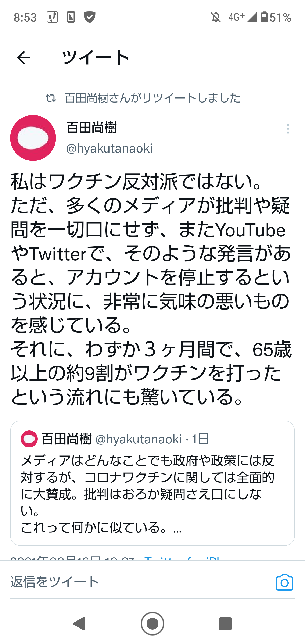Open 百田尚樹's large profile avatar
Viewport: 305px width, 644px height.
(x=33, y=138)
